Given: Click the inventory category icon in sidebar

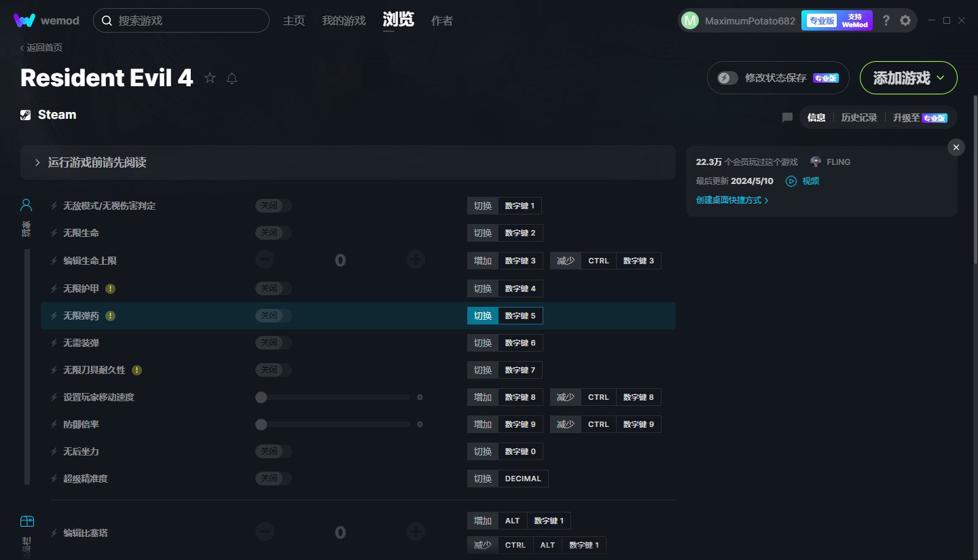Looking at the screenshot, I should pyautogui.click(x=26, y=521).
